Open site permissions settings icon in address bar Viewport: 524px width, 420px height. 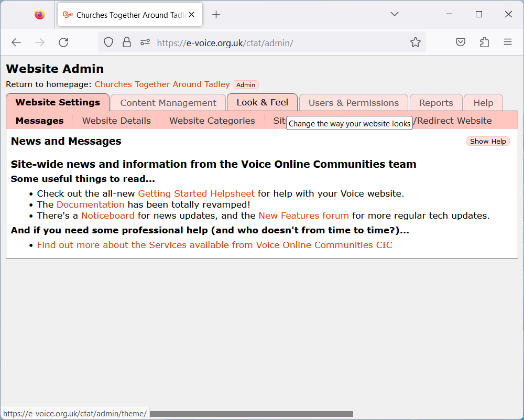pyautogui.click(x=145, y=42)
